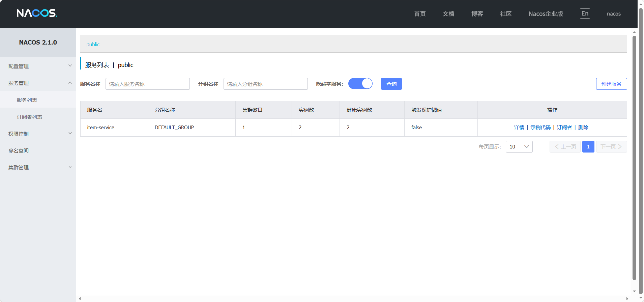The width and height of the screenshot is (644, 302).
Task: Open 首页 in the top navigation
Action: 420,14
